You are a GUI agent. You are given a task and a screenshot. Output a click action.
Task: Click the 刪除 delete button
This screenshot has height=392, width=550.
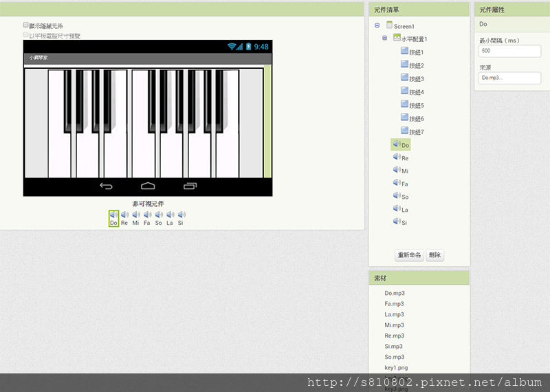coord(435,255)
